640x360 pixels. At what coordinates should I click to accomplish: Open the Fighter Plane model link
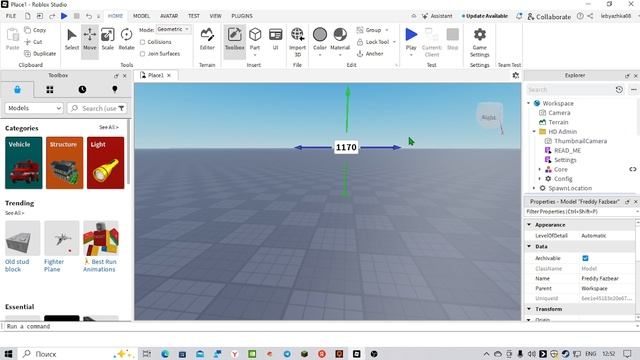click(54, 265)
